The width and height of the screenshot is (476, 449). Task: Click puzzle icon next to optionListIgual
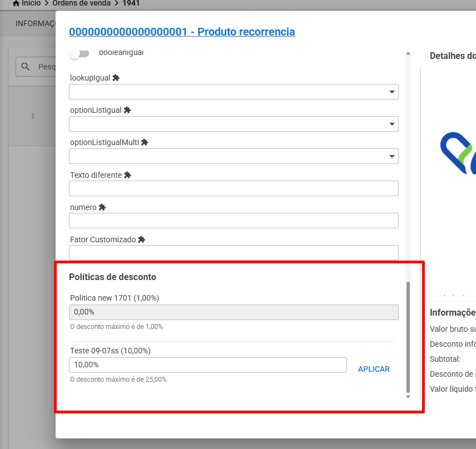(x=127, y=110)
